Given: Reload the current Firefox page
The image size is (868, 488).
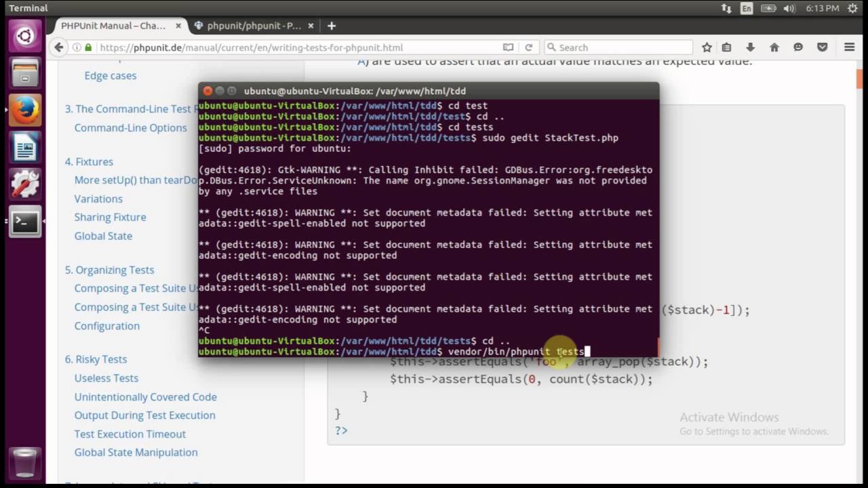Looking at the screenshot, I should tap(529, 47).
